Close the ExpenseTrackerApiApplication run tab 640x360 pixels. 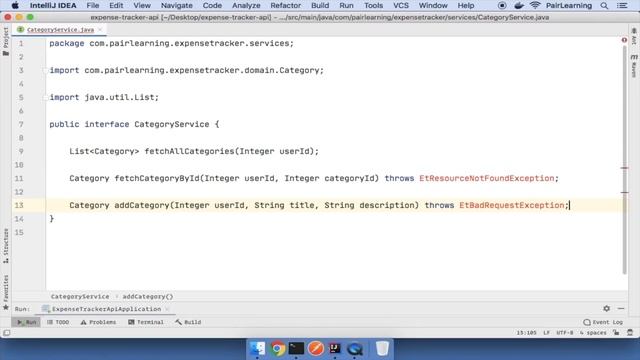tap(167, 309)
